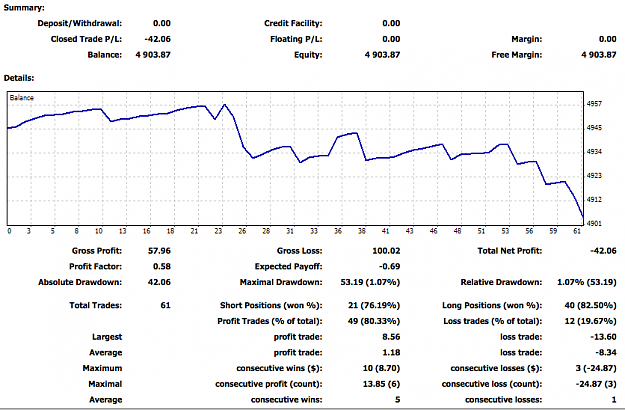Click the Total Trades value 61
This screenshot has width=625, height=410.
[165, 306]
